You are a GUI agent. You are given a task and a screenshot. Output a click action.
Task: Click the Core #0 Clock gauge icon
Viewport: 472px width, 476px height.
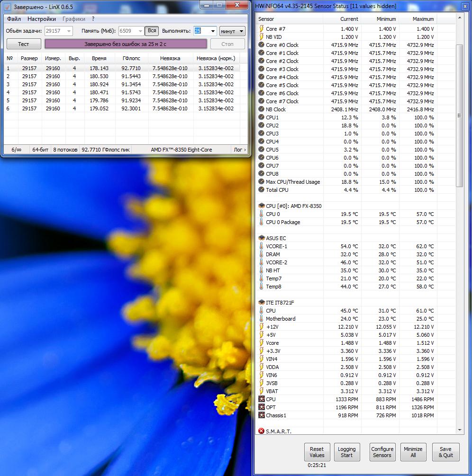(261, 45)
